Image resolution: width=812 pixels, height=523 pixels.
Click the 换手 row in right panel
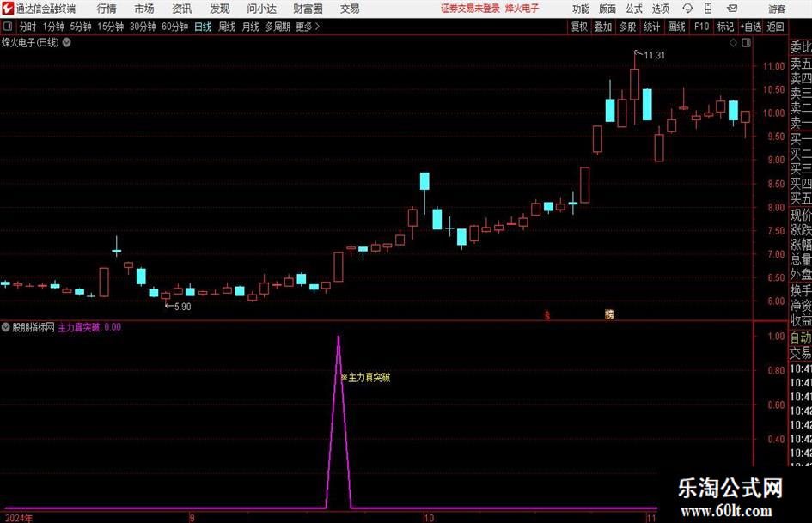tap(801, 290)
